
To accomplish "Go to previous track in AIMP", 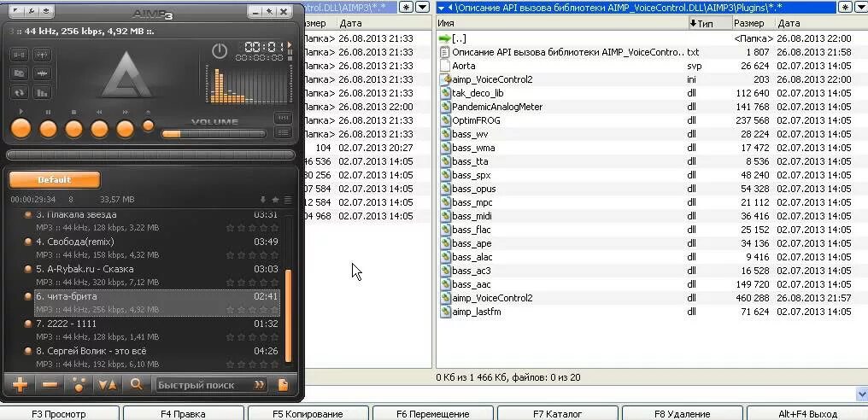I will (100, 129).
